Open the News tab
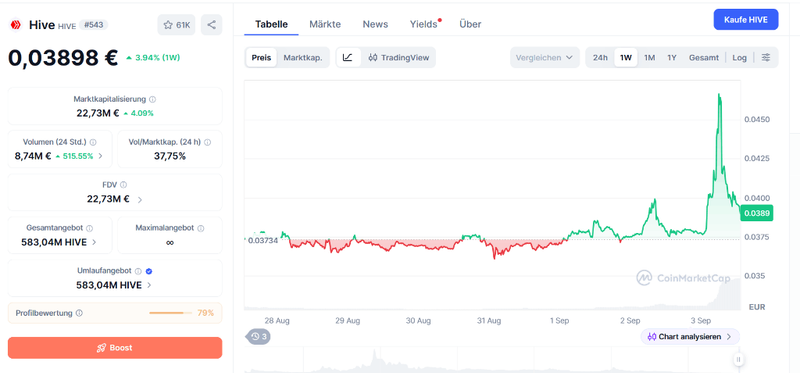Viewport: 800px width, 373px height. click(x=375, y=24)
